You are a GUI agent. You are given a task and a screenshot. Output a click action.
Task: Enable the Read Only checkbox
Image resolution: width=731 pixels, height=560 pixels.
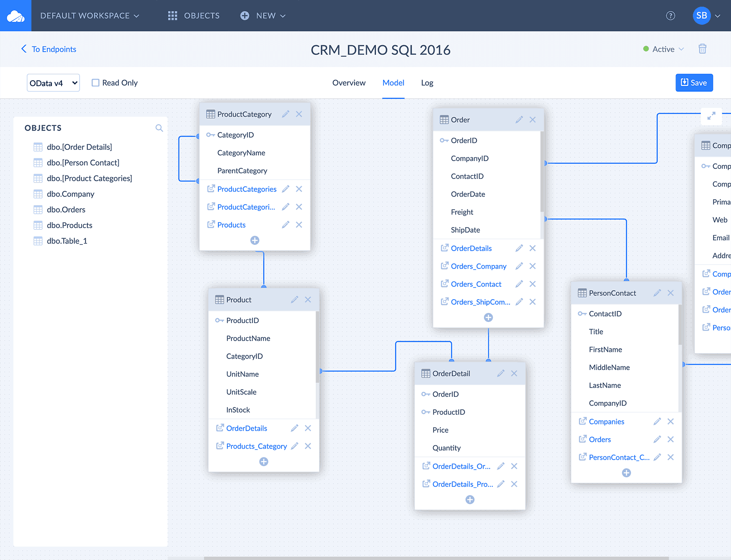96,83
